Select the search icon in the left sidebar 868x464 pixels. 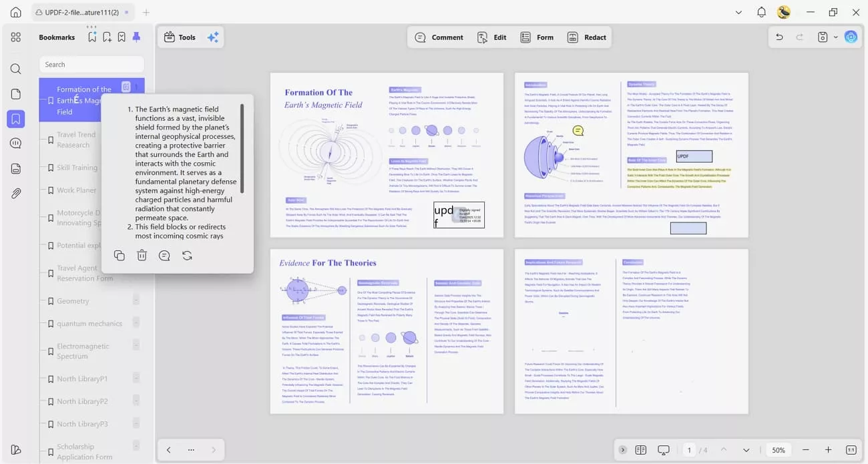tap(15, 69)
